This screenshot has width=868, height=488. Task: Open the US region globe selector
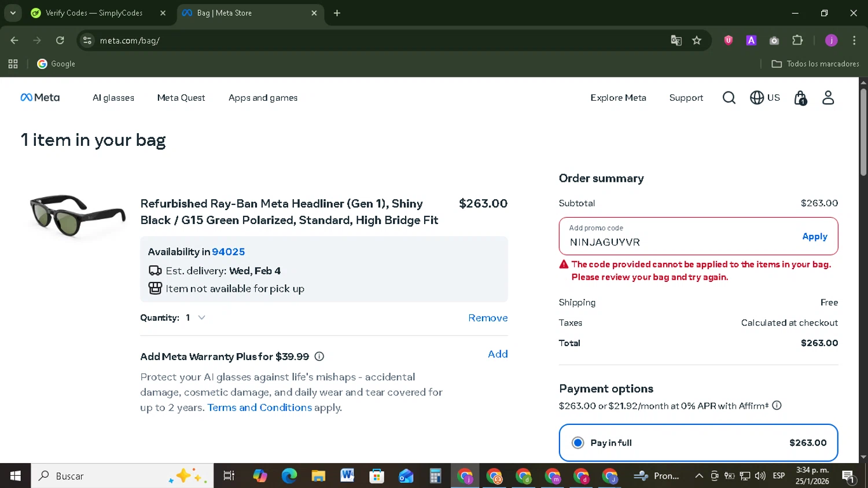765,98
